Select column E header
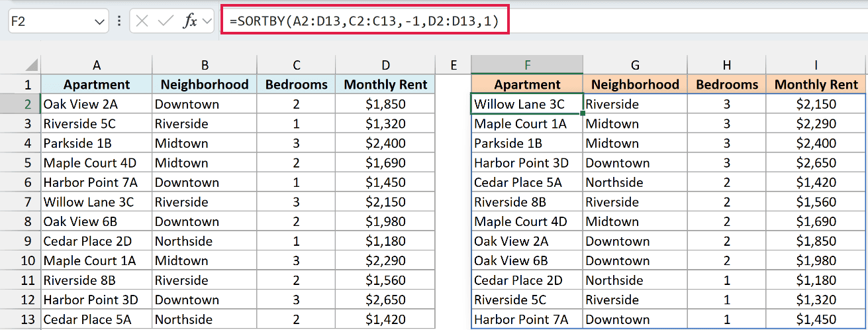This screenshot has width=868, height=330. [x=454, y=65]
